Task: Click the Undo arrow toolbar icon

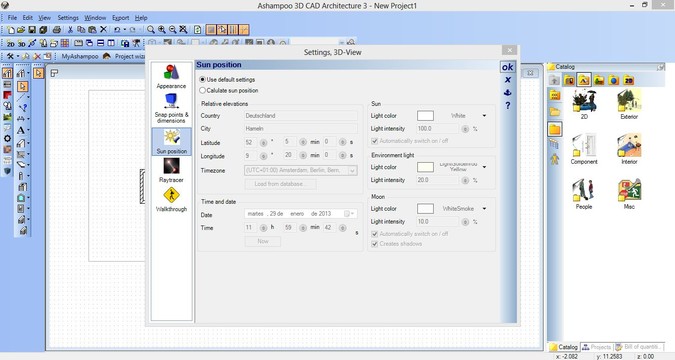Action: [x=117, y=30]
